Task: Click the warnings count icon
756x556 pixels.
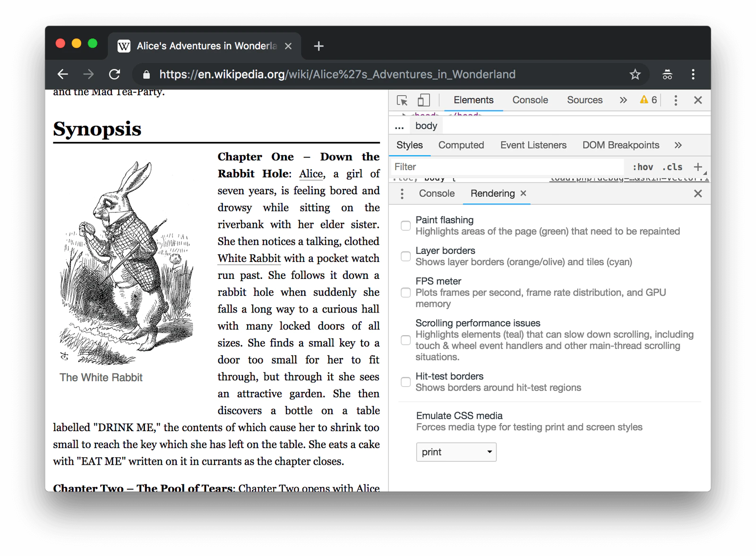Action: 648,100
